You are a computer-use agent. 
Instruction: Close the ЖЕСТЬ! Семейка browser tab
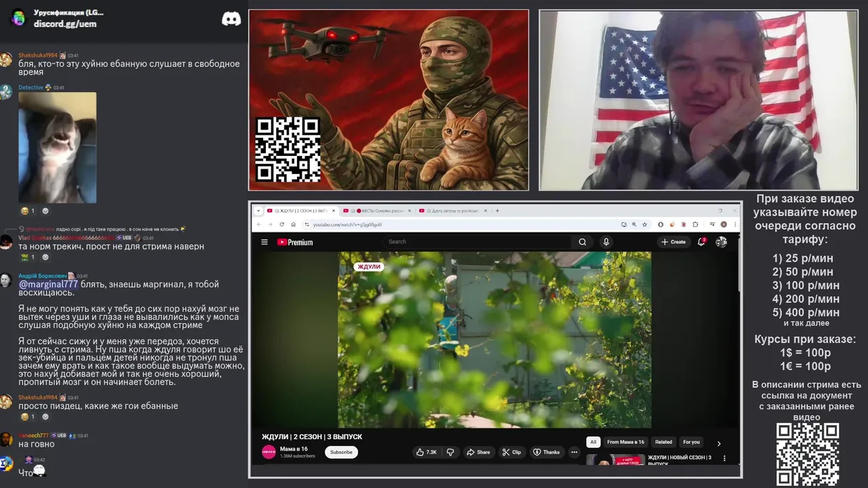click(409, 211)
